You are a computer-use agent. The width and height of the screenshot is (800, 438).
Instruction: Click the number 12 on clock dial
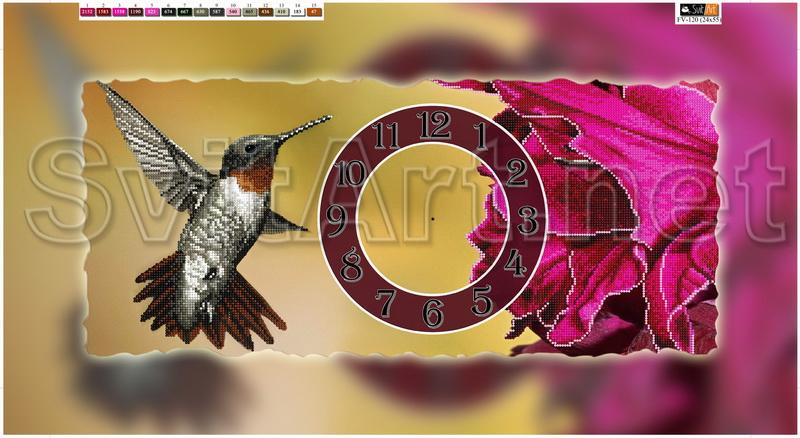[x=434, y=125]
